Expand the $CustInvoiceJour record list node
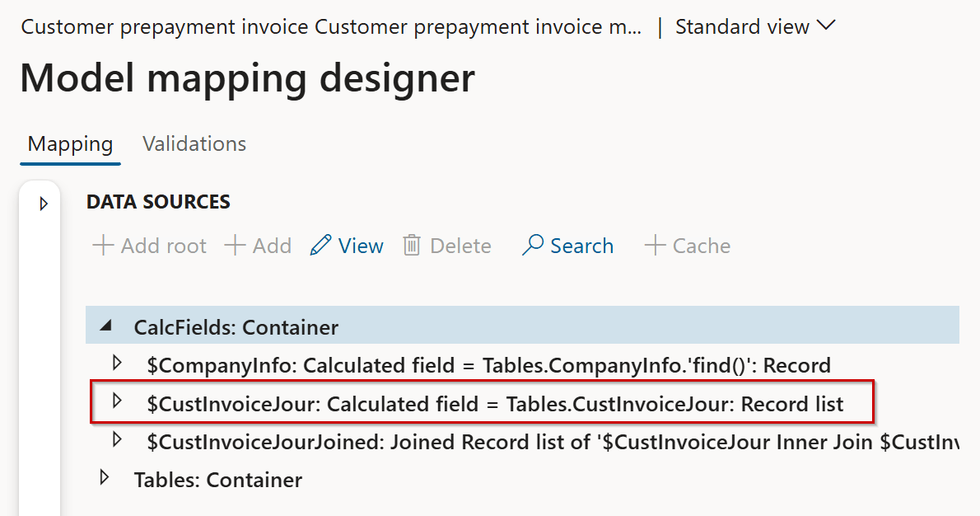Viewport: 980px width, 516px height. (117, 401)
